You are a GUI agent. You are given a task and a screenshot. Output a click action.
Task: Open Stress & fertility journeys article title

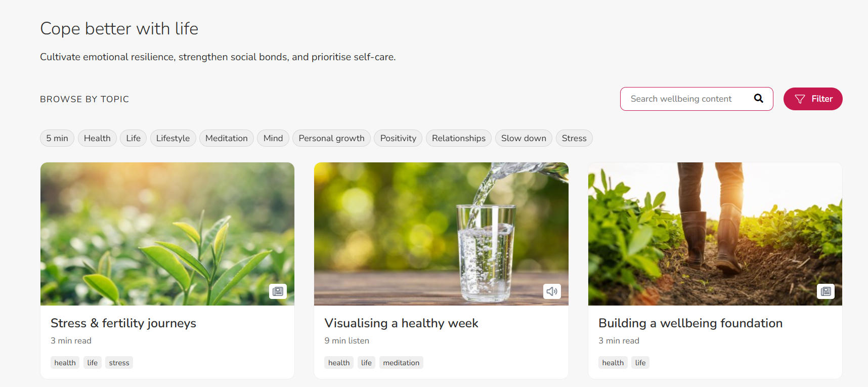pyautogui.click(x=123, y=323)
